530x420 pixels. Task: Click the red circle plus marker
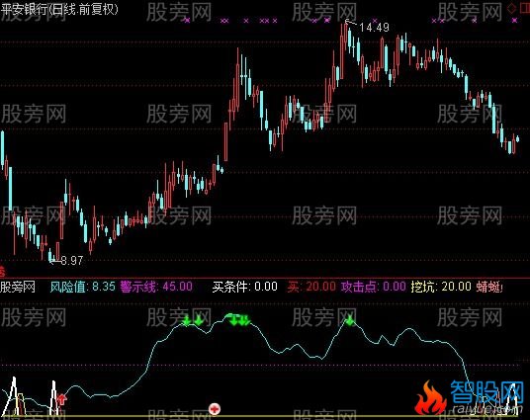click(x=215, y=409)
